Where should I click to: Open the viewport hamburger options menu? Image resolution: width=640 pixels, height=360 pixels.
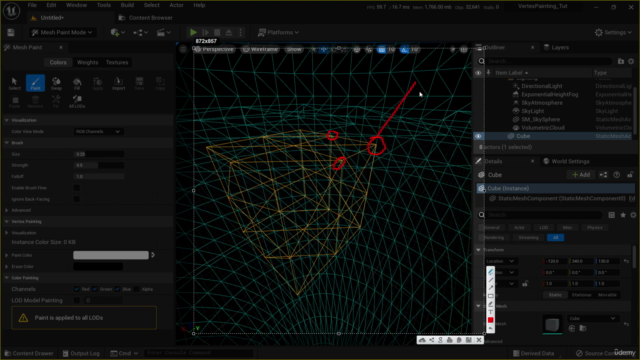click(183, 49)
